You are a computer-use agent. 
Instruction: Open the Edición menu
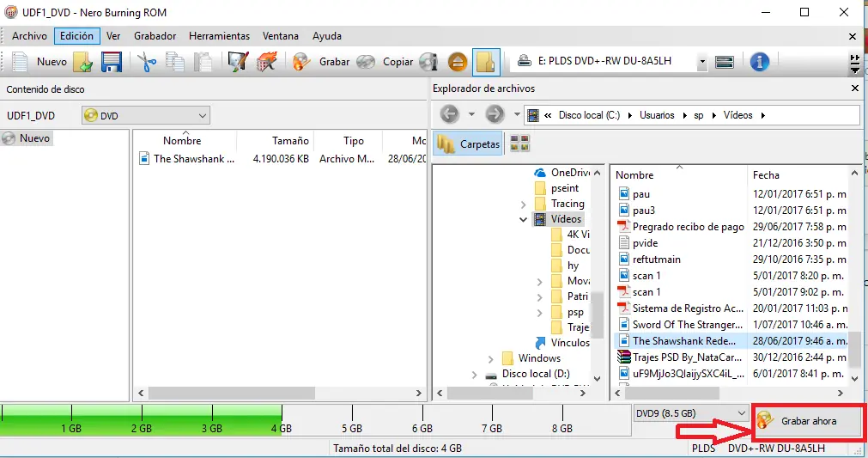(76, 36)
